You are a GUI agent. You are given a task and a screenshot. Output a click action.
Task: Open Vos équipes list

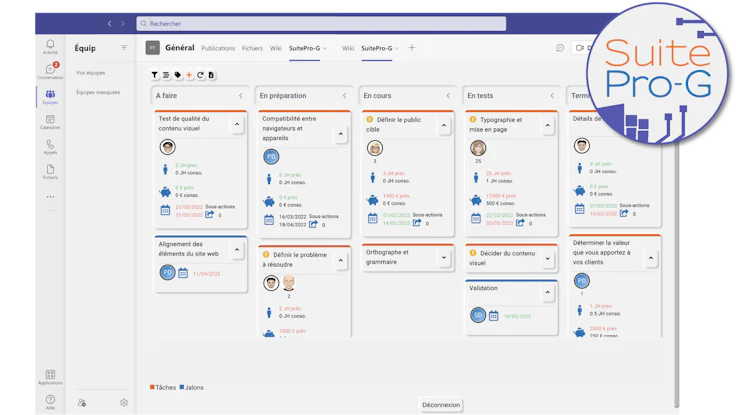(x=91, y=73)
